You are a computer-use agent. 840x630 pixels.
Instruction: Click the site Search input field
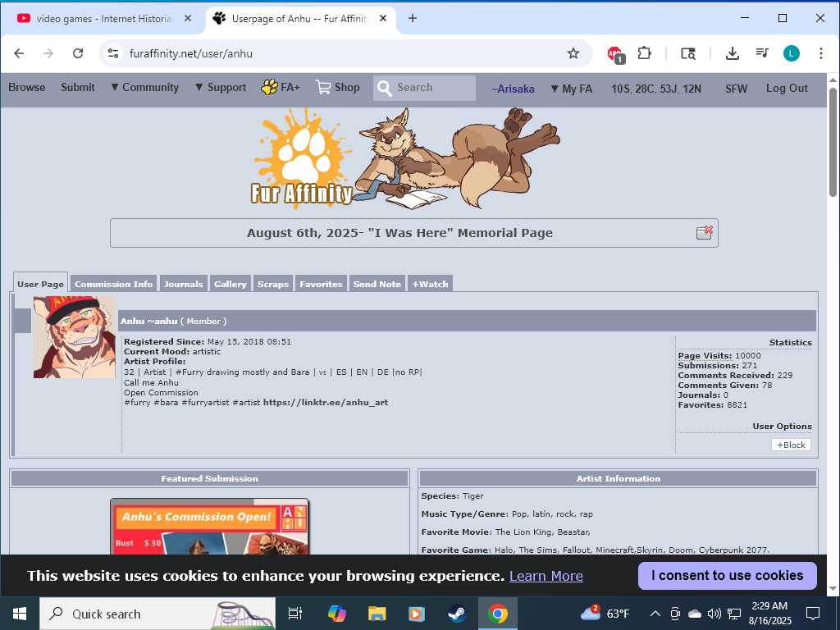[424, 88]
